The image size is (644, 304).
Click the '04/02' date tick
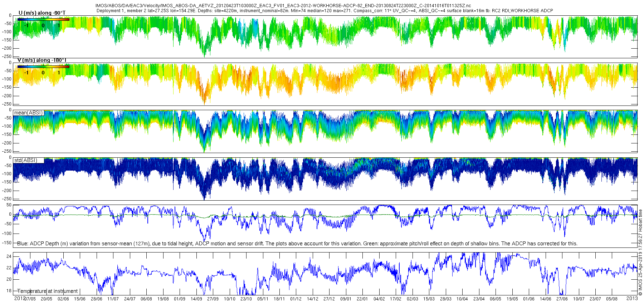(379, 299)
